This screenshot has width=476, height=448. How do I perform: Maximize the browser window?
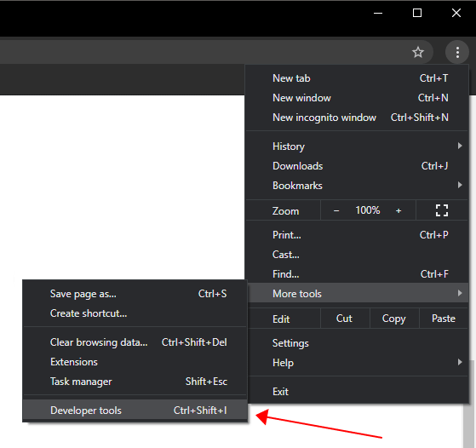tap(417, 13)
